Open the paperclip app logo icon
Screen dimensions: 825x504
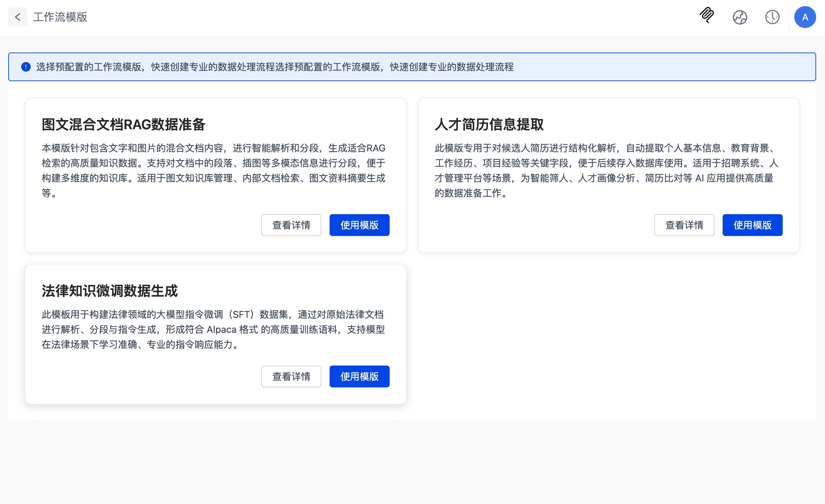706,16
